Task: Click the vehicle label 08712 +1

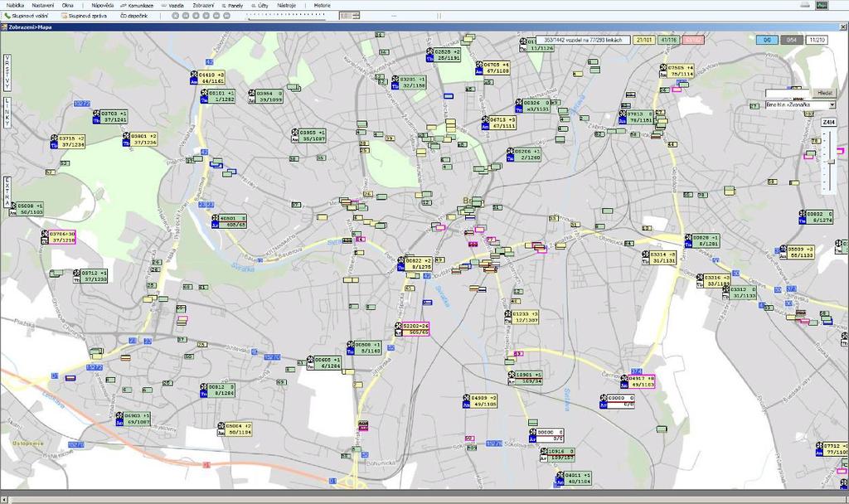Action: coord(94,276)
